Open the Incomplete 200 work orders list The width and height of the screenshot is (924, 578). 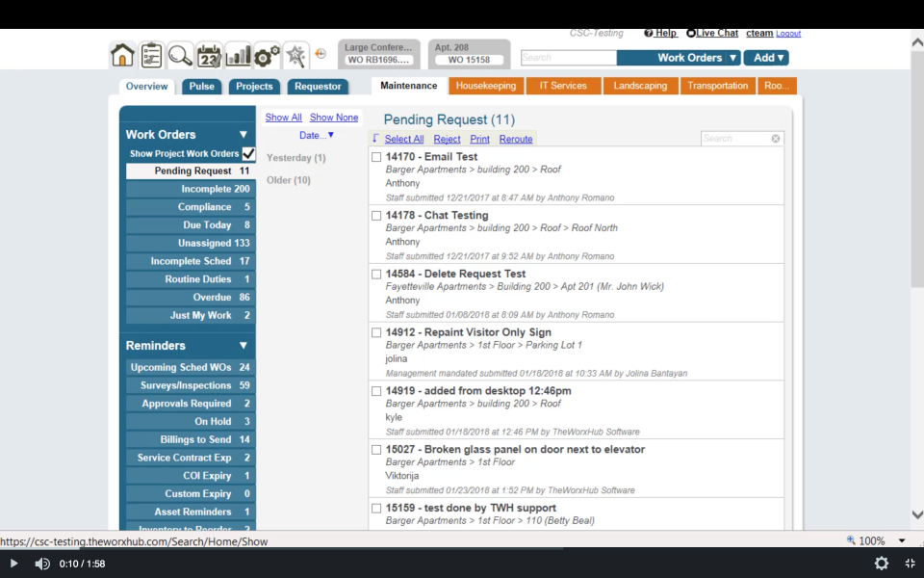191,189
